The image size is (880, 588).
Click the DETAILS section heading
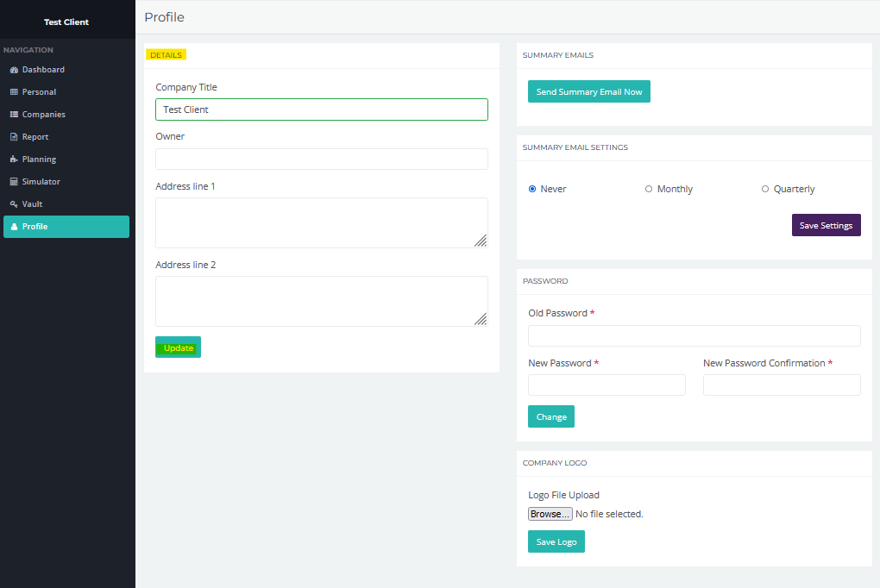click(x=167, y=55)
